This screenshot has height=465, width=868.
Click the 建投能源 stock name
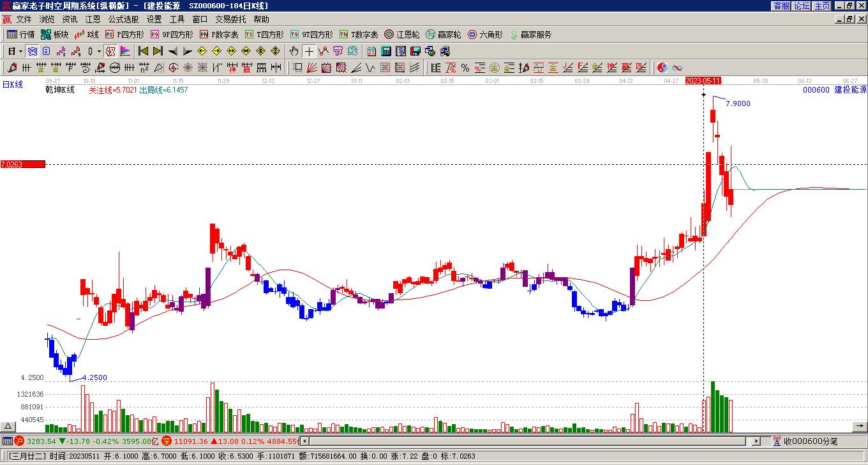pyautogui.click(x=851, y=90)
